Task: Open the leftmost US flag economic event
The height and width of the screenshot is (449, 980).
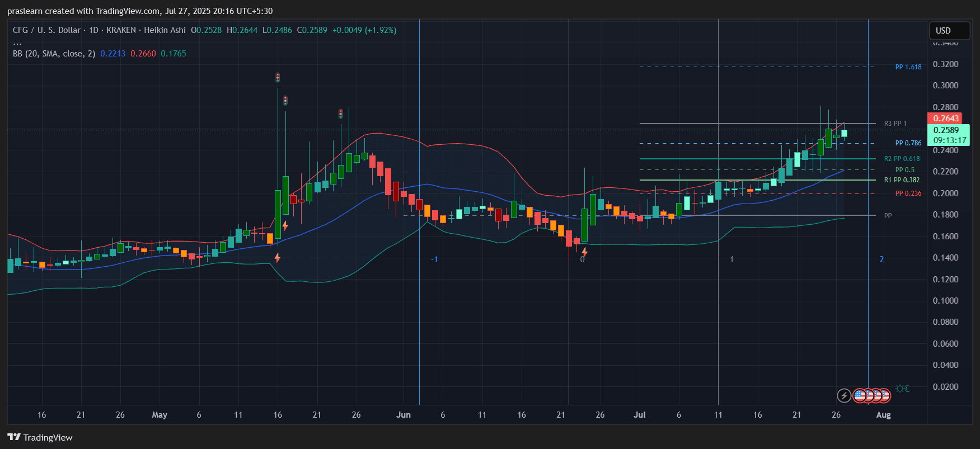Action: pyautogui.click(x=859, y=396)
